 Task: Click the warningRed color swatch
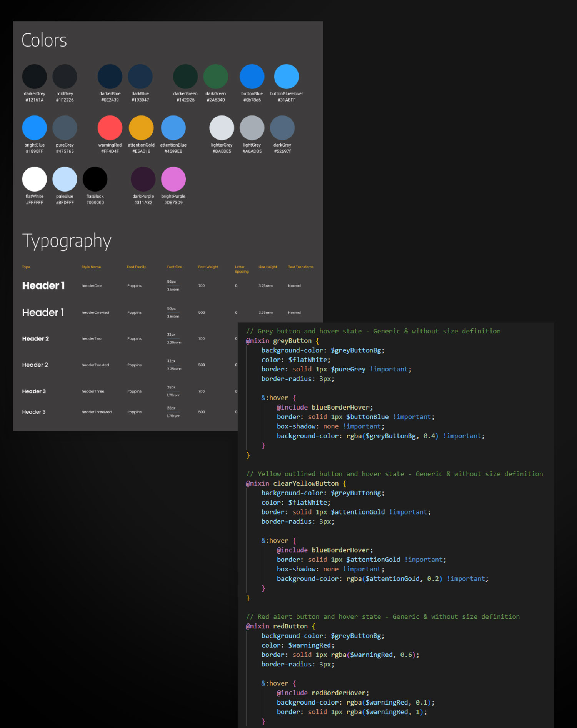point(110,128)
